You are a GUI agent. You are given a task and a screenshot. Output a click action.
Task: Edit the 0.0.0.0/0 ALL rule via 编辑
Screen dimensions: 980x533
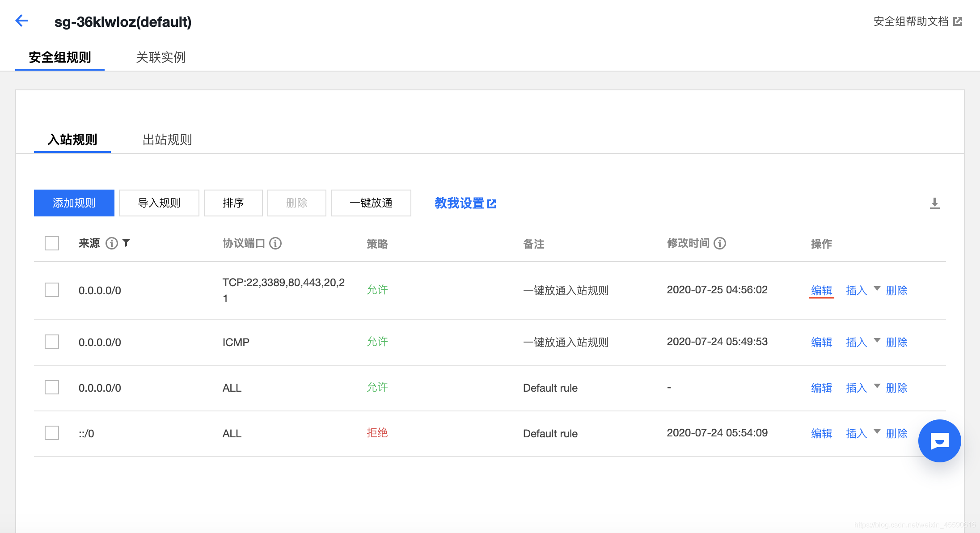pyautogui.click(x=822, y=388)
